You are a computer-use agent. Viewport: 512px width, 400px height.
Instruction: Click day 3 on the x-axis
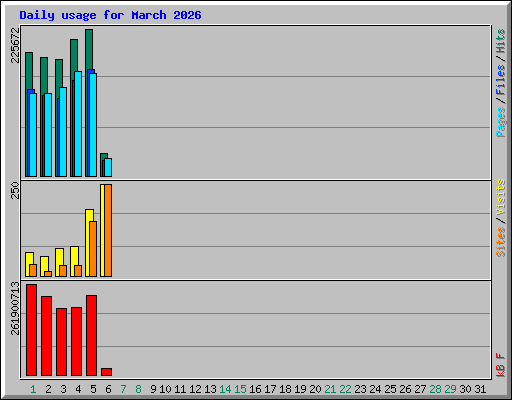tap(63, 389)
